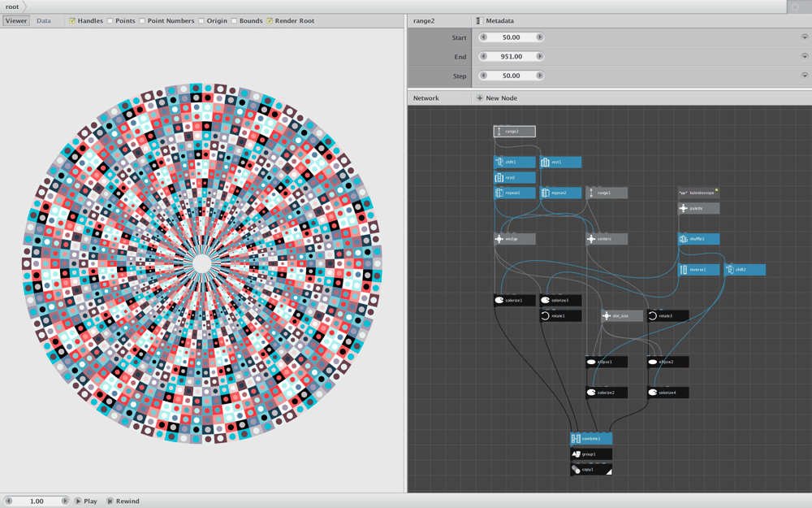Click the frame number field showing 1.00
Screen dimensions: 812x508
tap(37, 501)
